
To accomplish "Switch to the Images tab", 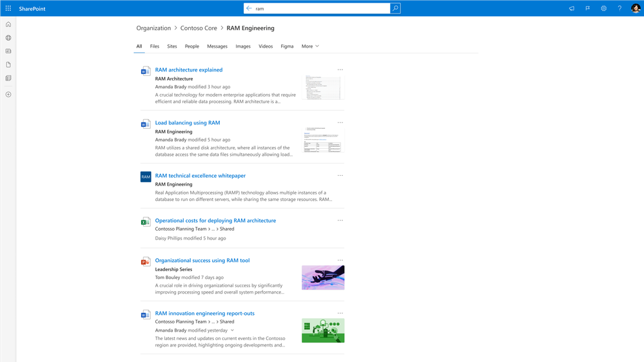I will tap(243, 46).
